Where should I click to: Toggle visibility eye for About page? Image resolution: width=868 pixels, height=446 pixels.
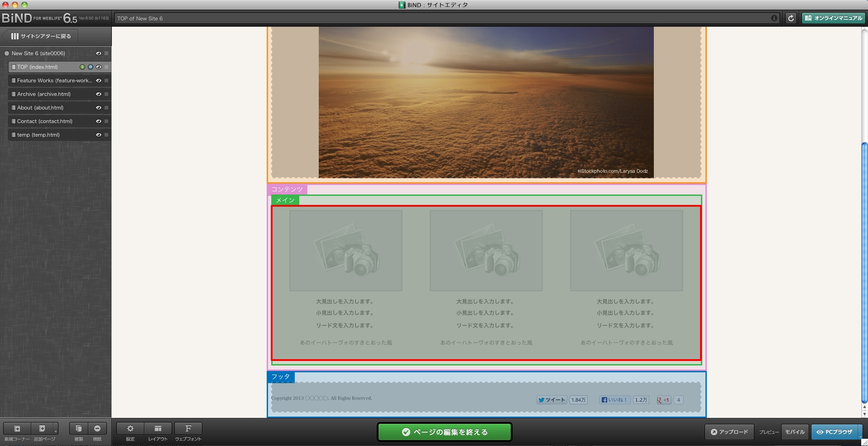tap(98, 108)
